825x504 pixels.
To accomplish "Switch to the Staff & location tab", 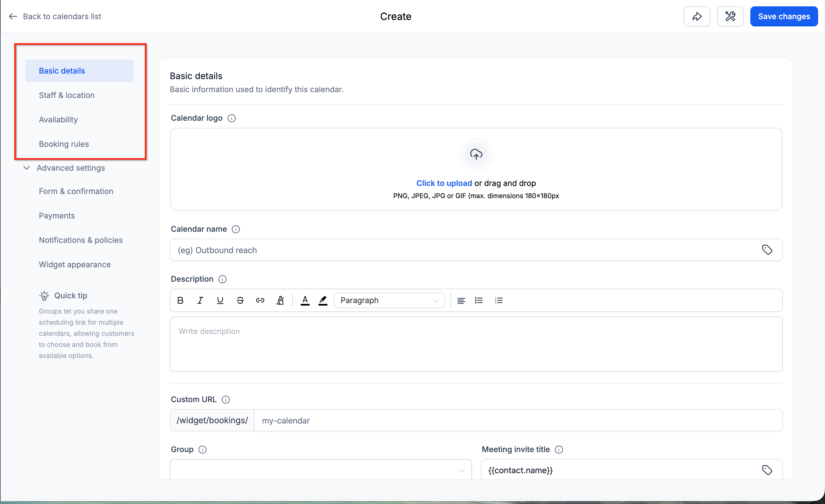I will click(67, 95).
